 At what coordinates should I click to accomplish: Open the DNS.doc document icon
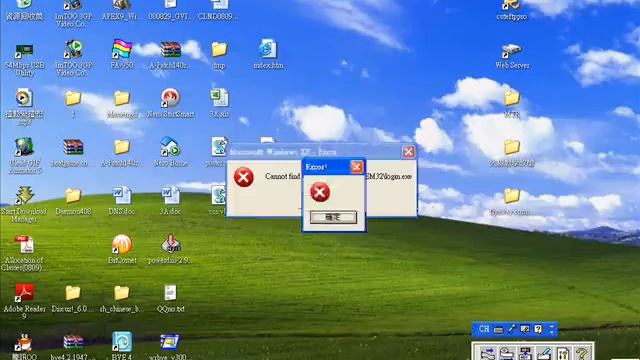pyautogui.click(x=122, y=196)
